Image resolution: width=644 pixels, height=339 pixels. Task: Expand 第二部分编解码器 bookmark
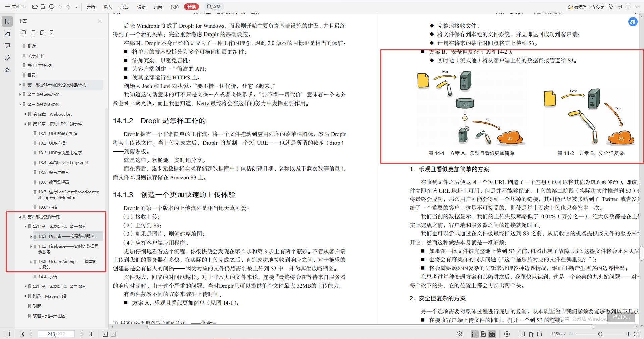[20, 94]
